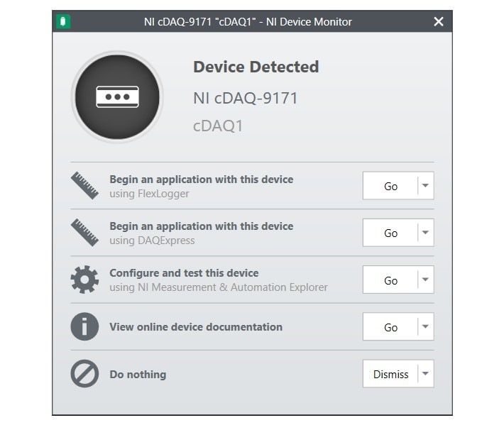Viewport: 504px width, 425px height.
Task: Start DAQExpress using its Go button
Action: coord(390,233)
